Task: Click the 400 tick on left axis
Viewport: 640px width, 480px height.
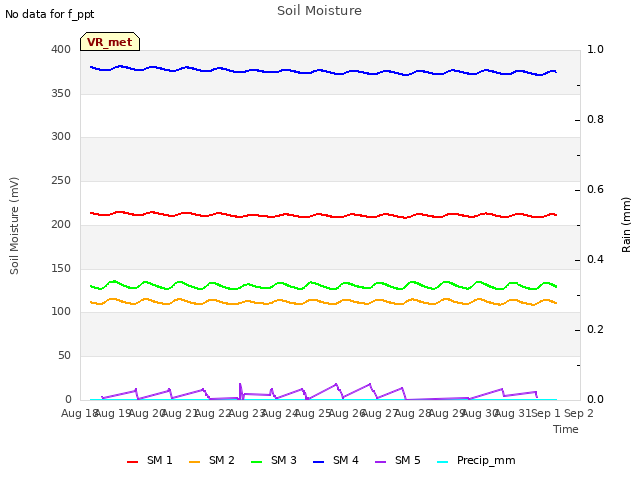Action: coord(61,49)
